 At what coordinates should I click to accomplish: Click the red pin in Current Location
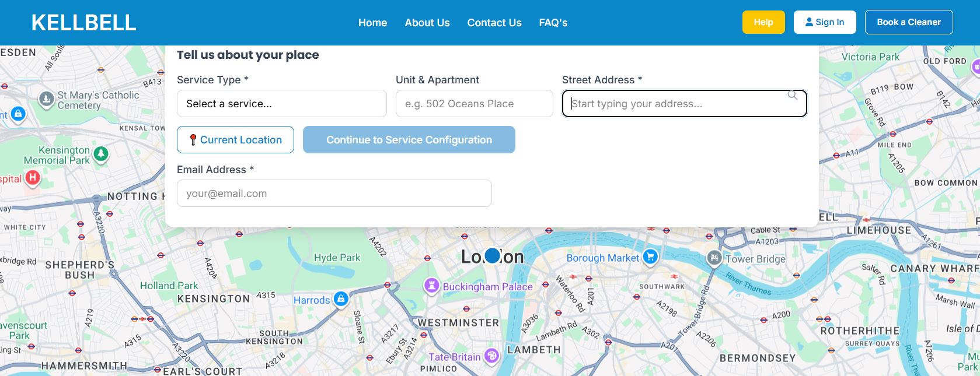point(193,140)
